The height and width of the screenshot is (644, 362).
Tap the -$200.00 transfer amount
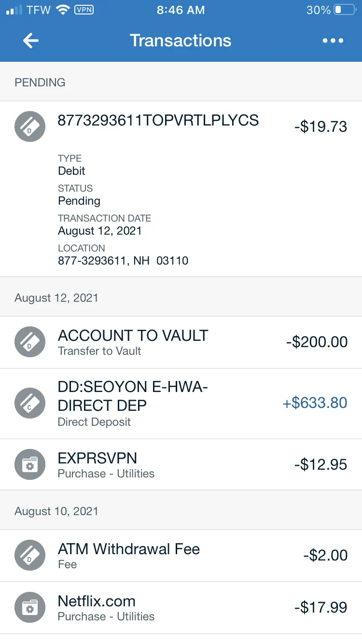pos(317,342)
